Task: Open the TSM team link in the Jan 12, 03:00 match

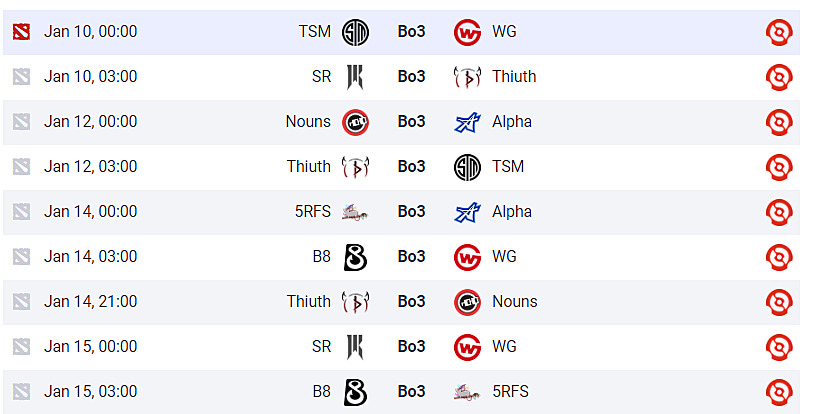Action: pos(508,167)
